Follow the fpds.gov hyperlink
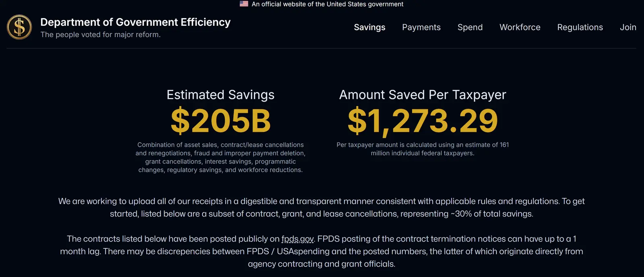 click(x=297, y=239)
